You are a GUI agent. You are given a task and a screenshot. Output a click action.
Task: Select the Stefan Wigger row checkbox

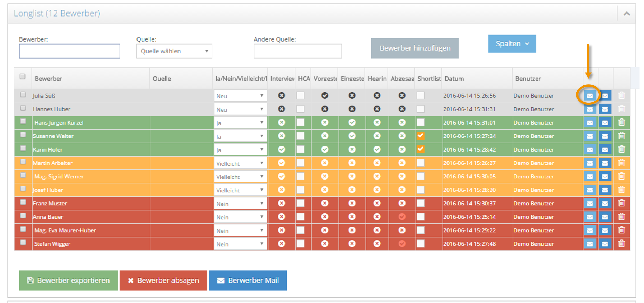pyautogui.click(x=23, y=243)
